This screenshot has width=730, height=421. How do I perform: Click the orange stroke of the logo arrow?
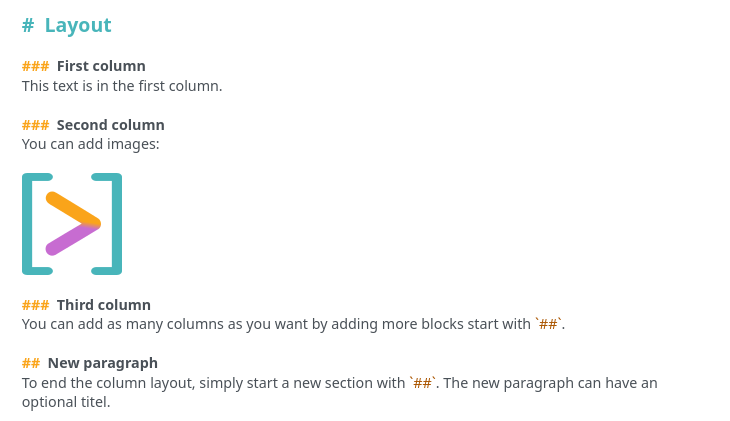pyautogui.click(x=73, y=210)
